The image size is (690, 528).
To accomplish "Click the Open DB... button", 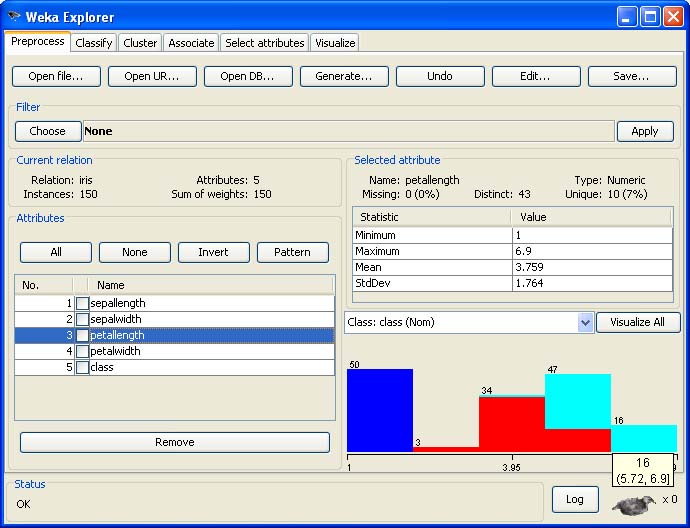I will [248, 77].
